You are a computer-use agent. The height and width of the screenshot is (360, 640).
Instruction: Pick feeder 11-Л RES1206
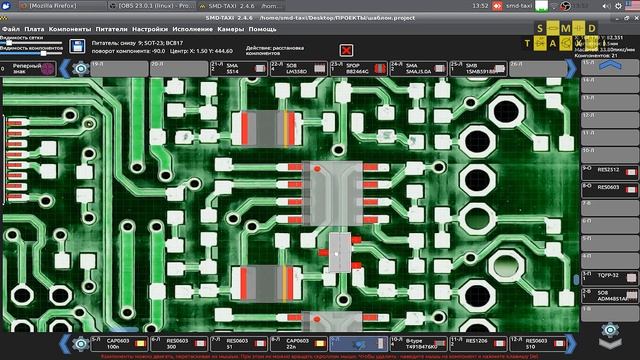click(478, 344)
